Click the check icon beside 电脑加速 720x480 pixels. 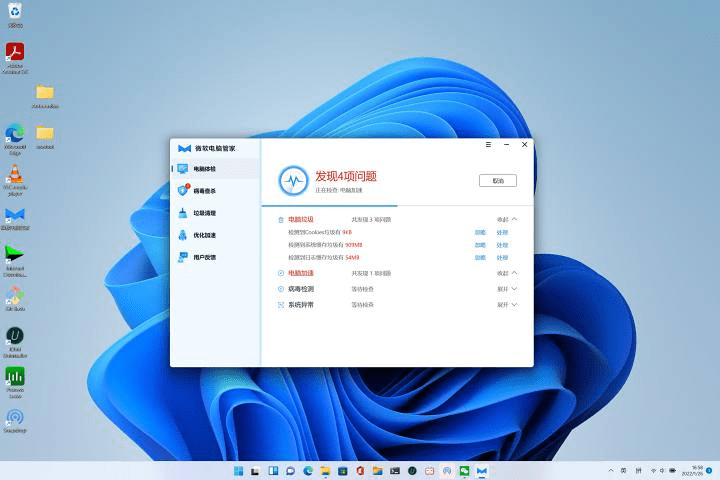coord(281,273)
